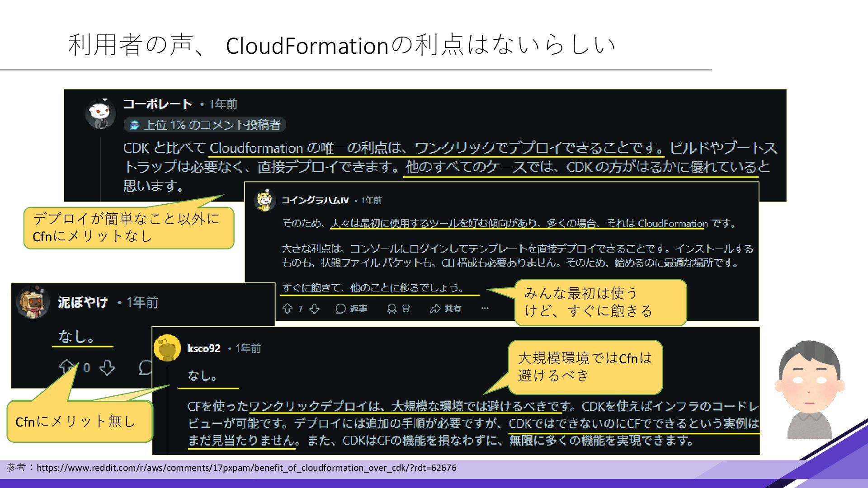Select the Cfnにメリット無し callout box
This screenshot has width=868, height=488.
[x=80, y=422]
